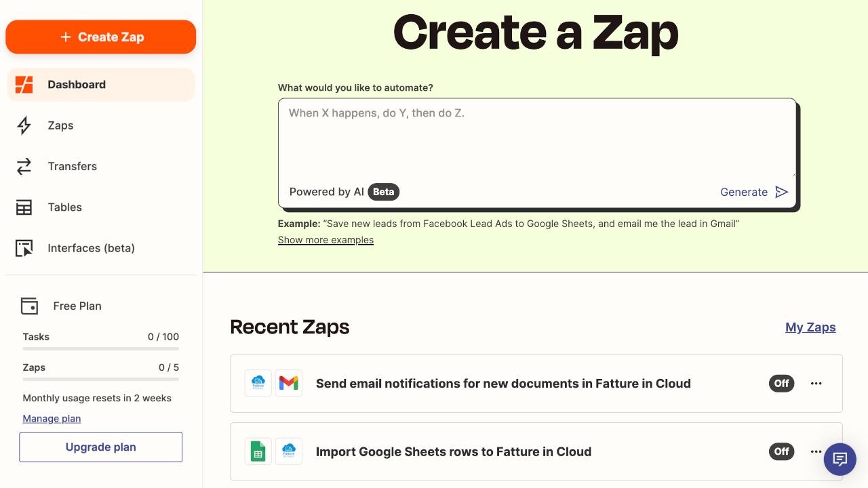Open the My Zaps link

coord(810,327)
